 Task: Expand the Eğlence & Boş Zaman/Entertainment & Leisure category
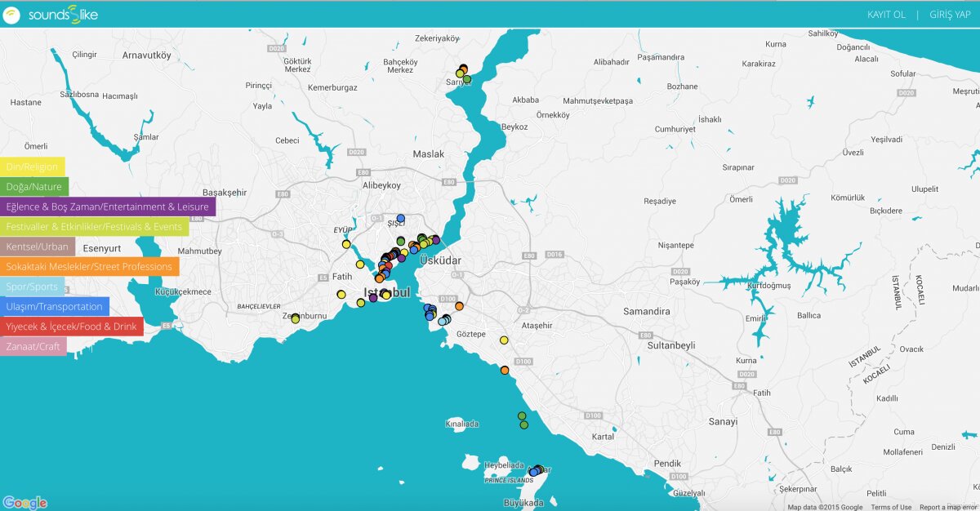[107, 207]
